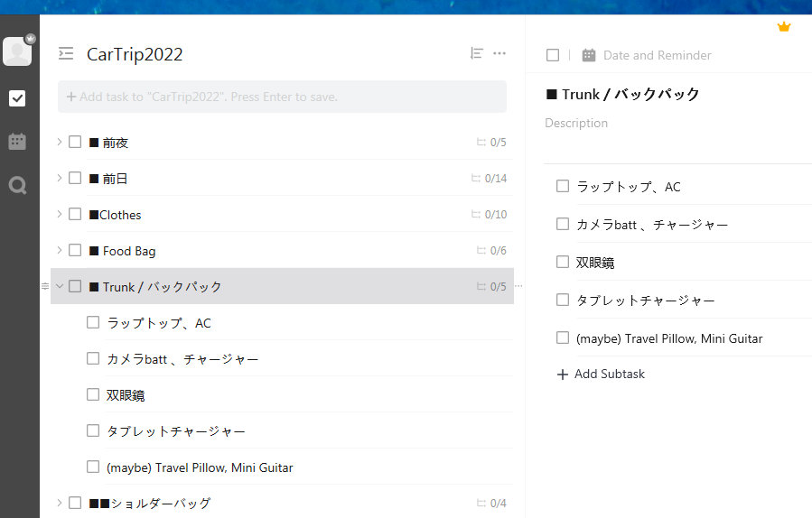The image size is (812, 518).
Task: Click カメラbatt、チャージャー text in detail panel
Action: pos(652,225)
